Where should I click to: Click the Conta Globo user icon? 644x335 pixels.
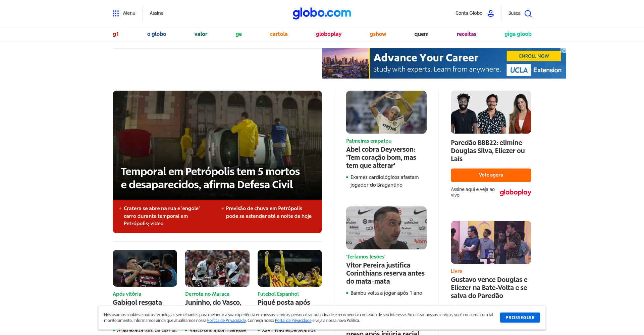point(491,13)
